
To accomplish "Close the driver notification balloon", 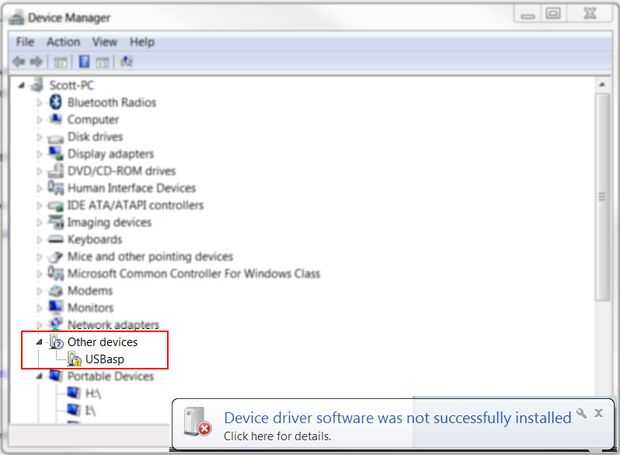I will click(x=599, y=413).
